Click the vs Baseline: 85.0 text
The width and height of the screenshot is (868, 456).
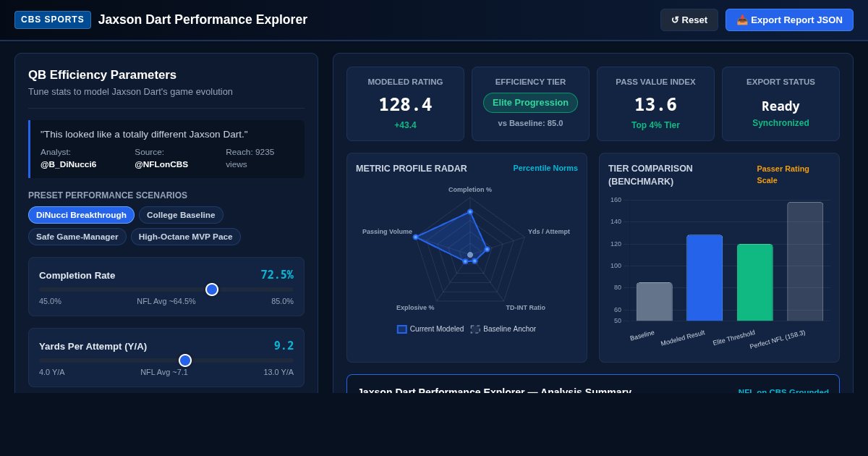pyautogui.click(x=530, y=123)
